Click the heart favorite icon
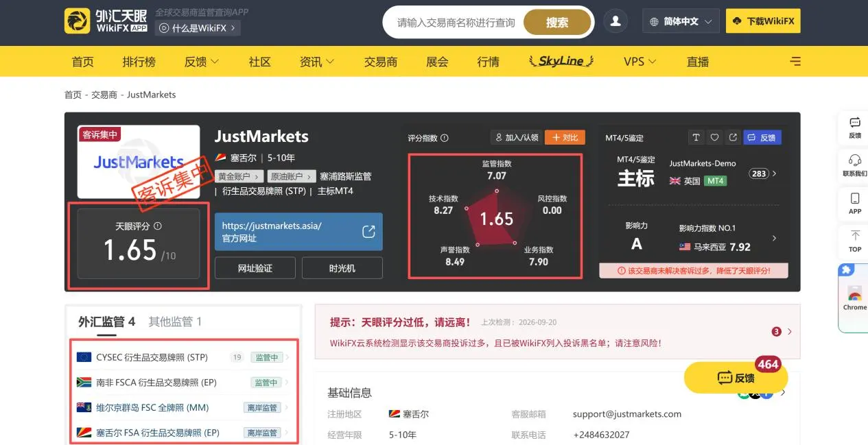Screen dimensions: 868x445 pyautogui.click(x=714, y=138)
